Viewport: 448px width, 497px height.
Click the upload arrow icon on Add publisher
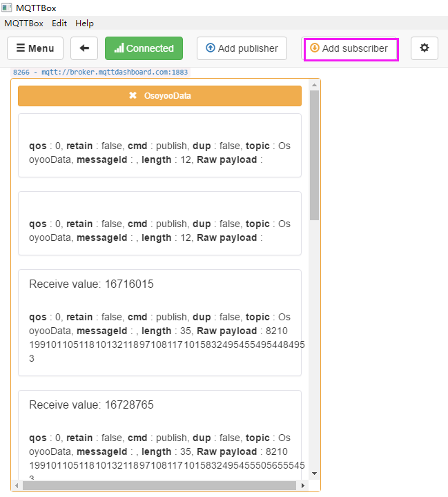click(x=211, y=48)
